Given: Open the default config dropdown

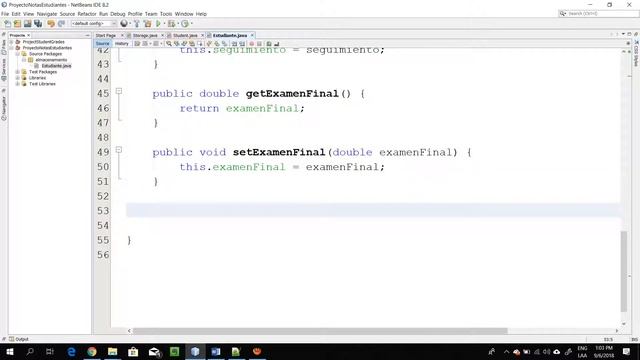Looking at the screenshot, I should coord(94,24).
